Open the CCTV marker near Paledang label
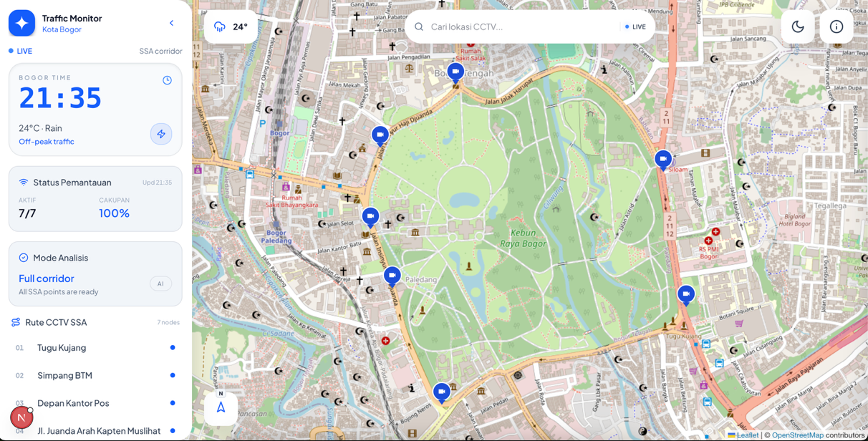 392,276
